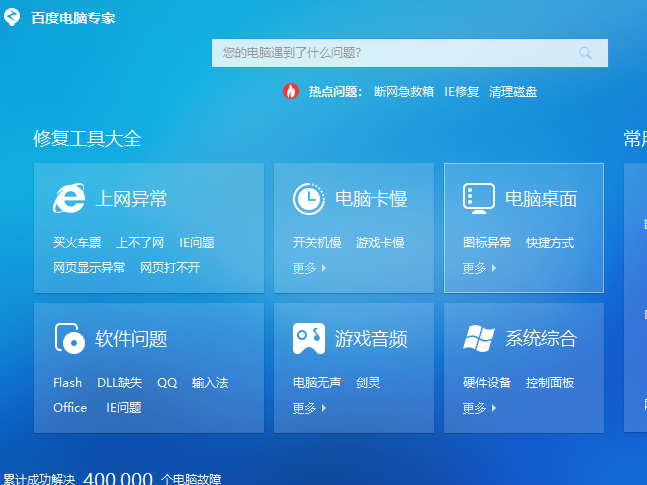
Task: Select the 快捷方式 link
Action: [550, 243]
